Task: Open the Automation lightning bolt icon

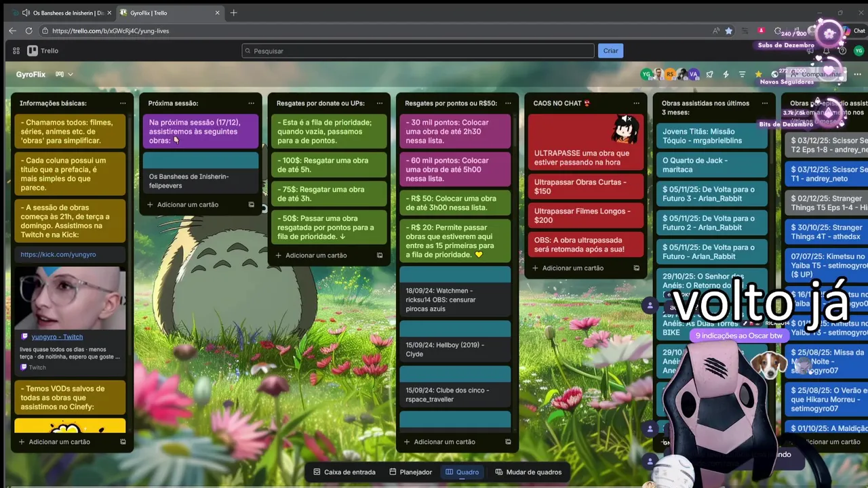Action: pos(726,75)
